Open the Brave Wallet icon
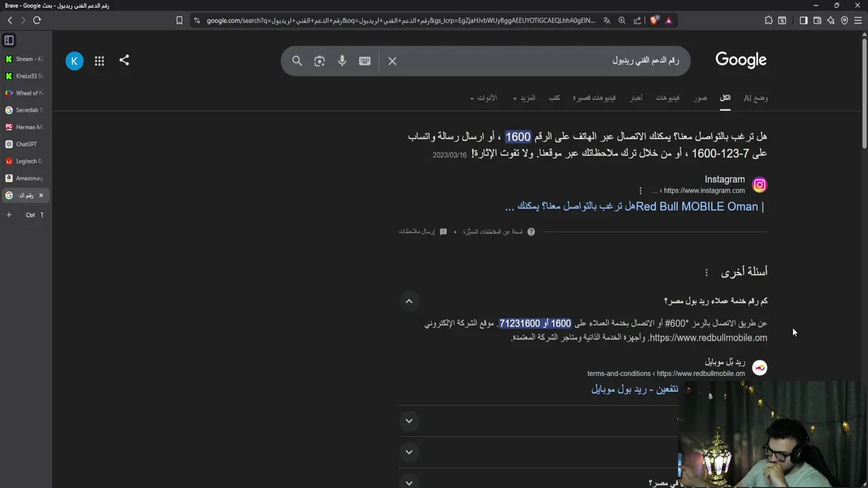 817,20
